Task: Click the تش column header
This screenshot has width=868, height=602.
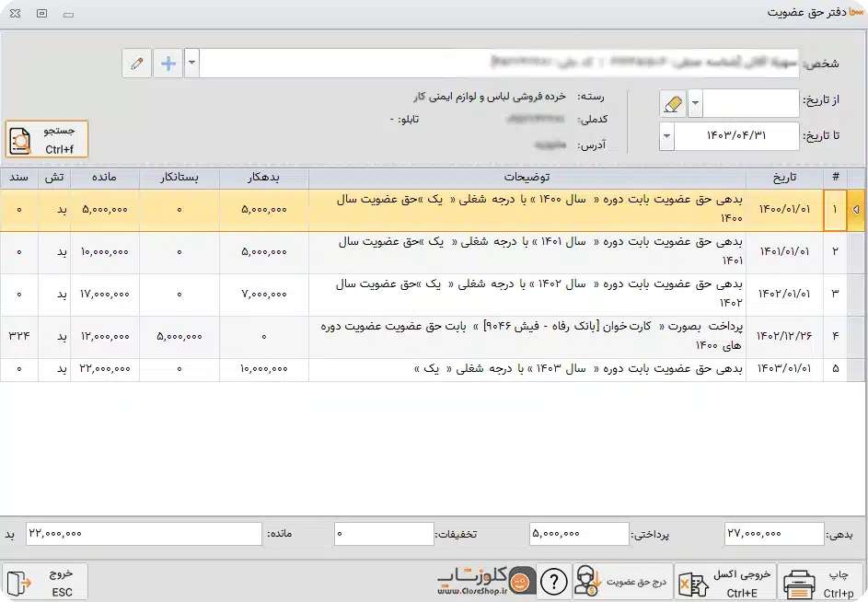Action: pos(53,178)
